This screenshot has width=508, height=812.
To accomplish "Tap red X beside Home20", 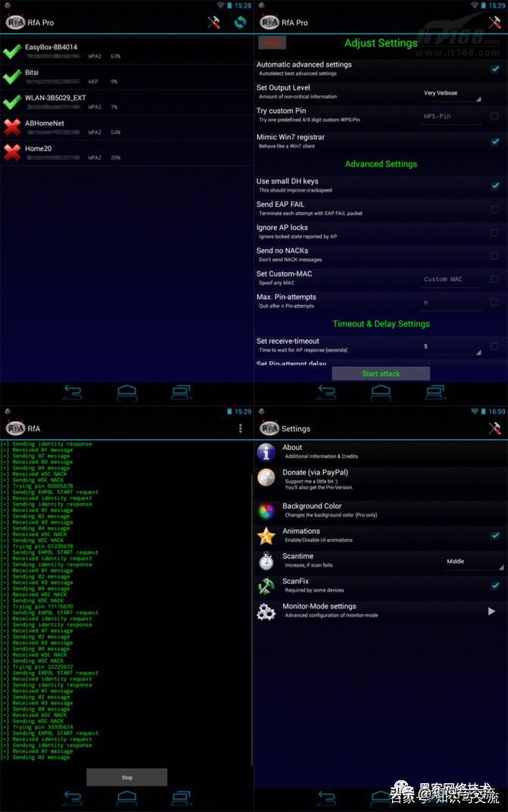I will (x=12, y=153).
